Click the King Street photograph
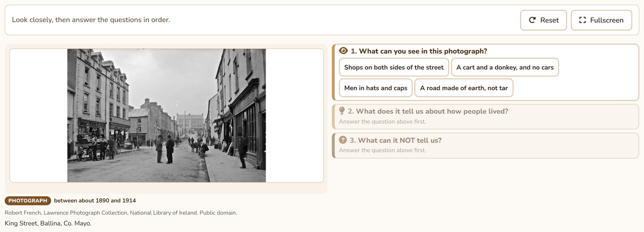 [x=167, y=116]
